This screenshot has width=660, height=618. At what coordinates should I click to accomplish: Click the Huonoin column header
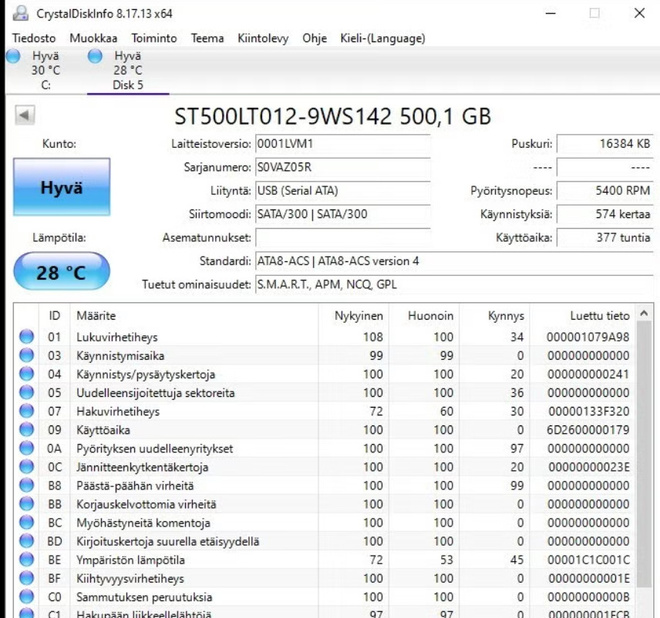(x=424, y=316)
